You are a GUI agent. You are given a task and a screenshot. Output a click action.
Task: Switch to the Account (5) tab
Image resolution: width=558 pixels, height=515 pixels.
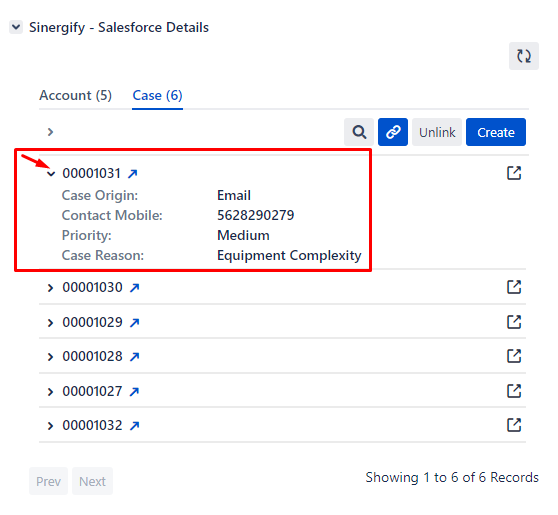point(75,95)
